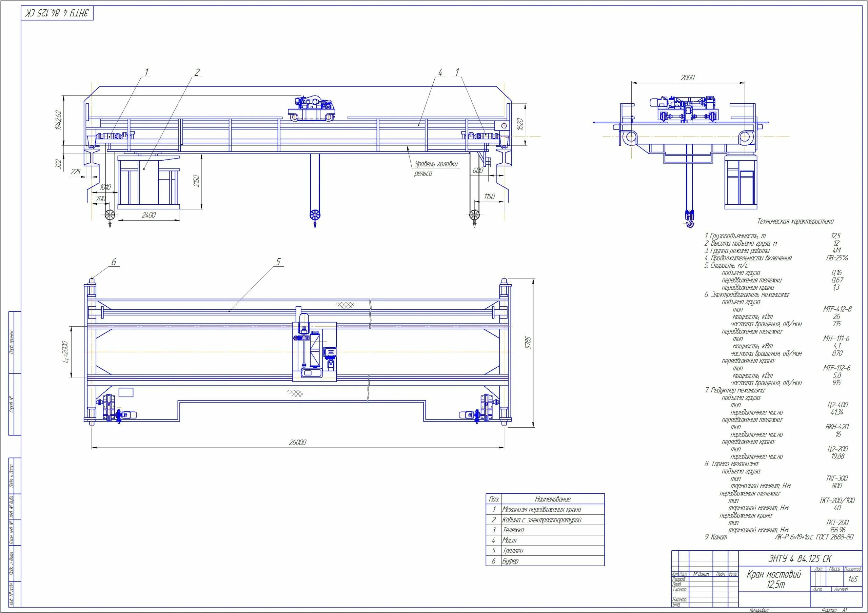Click callout number 5 for trolley wire
Viewport: 868px width, 613px height.
click(278, 262)
